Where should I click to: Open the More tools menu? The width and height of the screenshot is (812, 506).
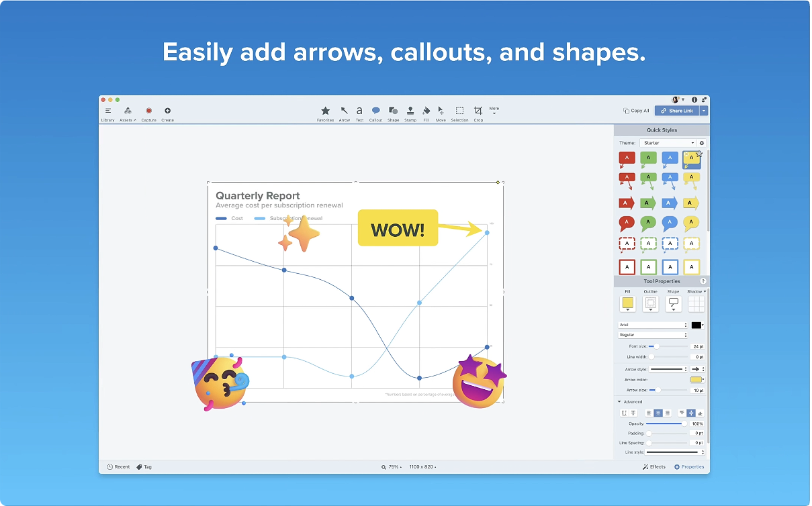point(494,110)
